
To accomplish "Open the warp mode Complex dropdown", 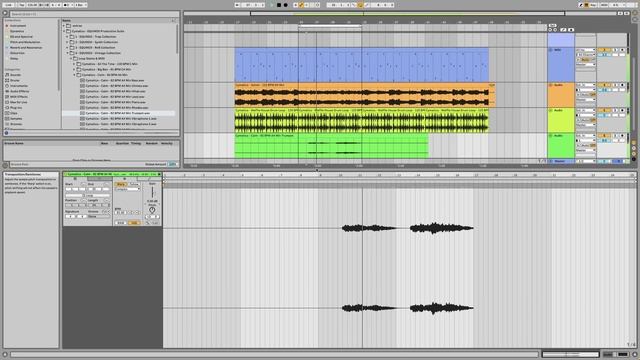I will 128,189.
